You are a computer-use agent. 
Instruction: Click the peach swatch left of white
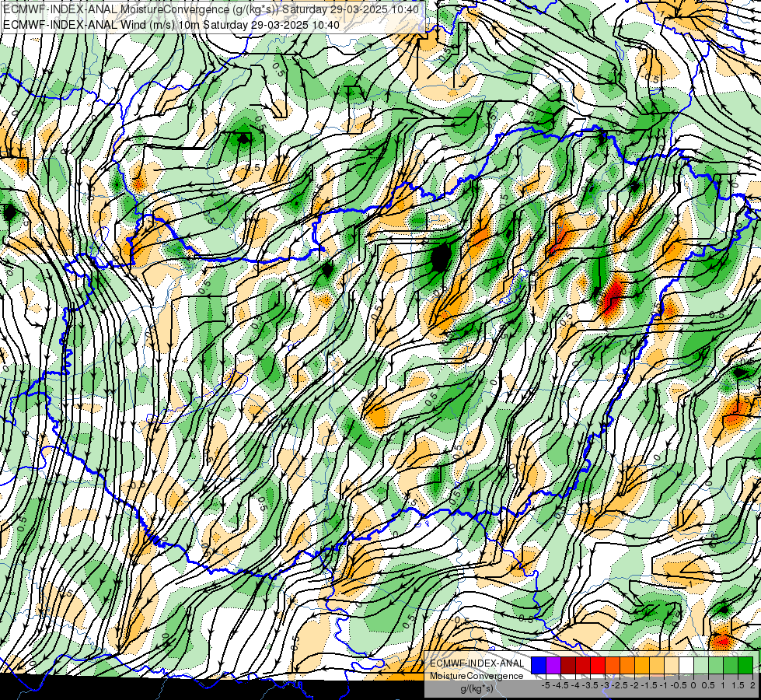click(672, 665)
